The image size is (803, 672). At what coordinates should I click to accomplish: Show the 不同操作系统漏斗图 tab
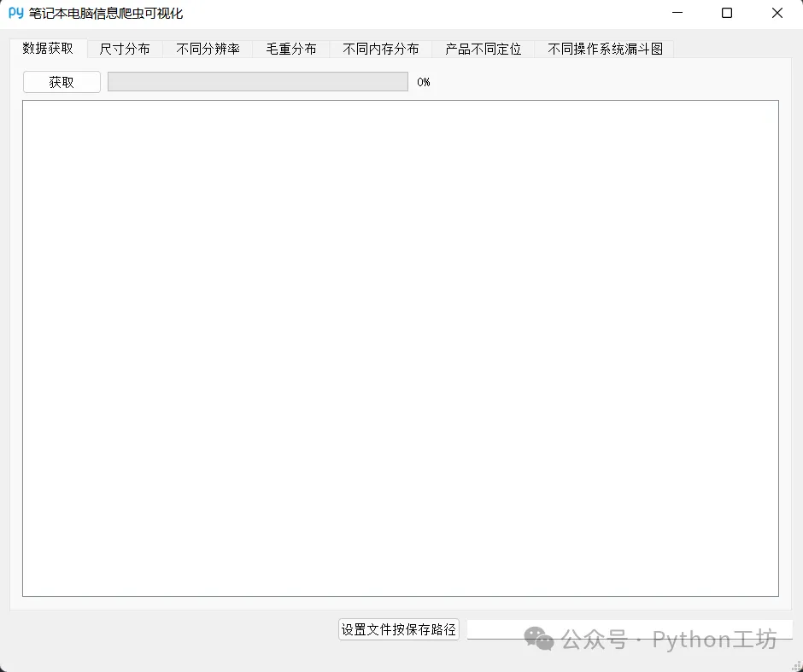[x=605, y=50]
